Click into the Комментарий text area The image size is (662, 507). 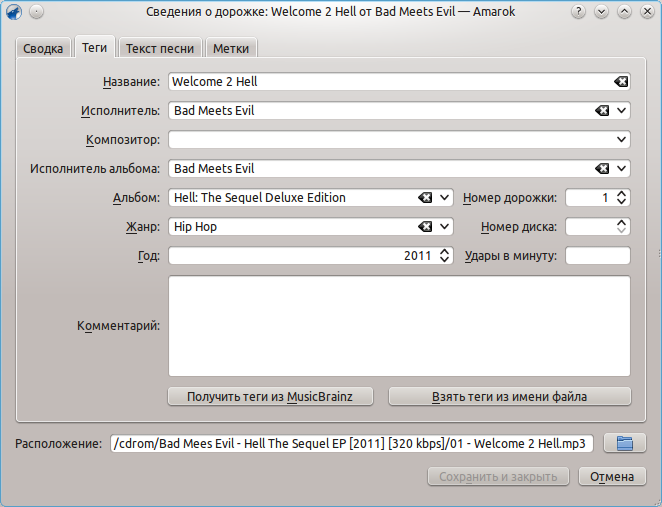point(399,326)
